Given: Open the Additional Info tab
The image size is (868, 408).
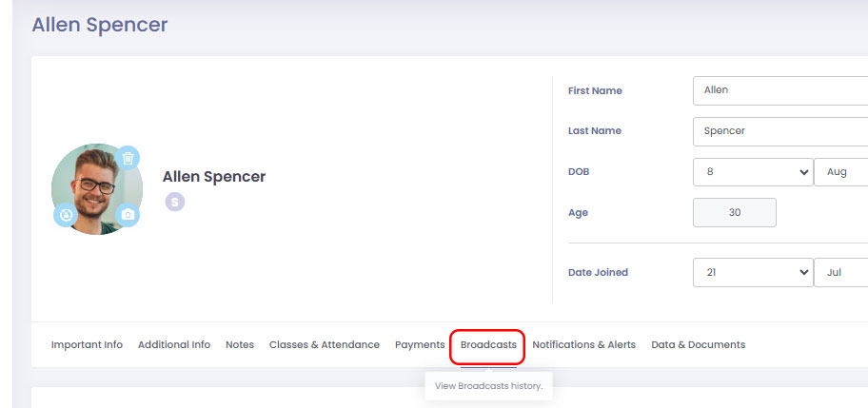Looking at the screenshot, I should pos(174,345).
